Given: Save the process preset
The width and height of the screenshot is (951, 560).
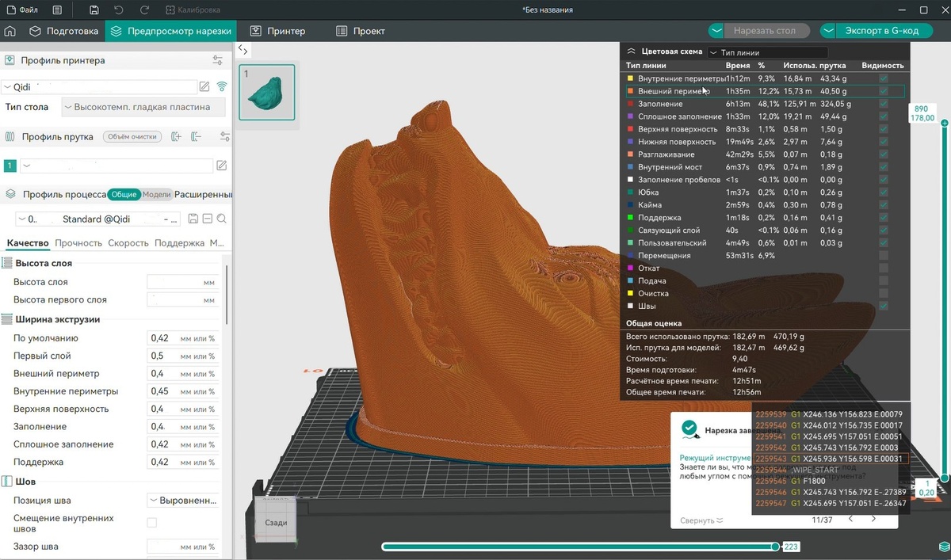Looking at the screenshot, I should [193, 219].
